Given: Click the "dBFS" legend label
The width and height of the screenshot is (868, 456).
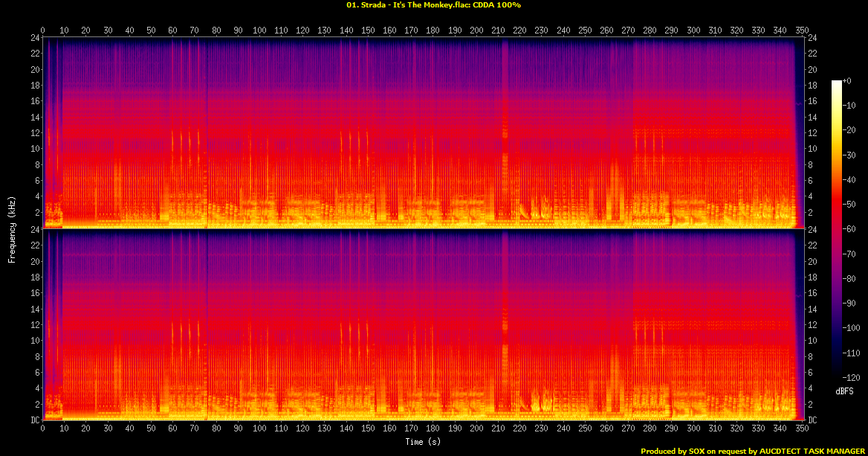Looking at the screenshot, I should [x=844, y=391].
